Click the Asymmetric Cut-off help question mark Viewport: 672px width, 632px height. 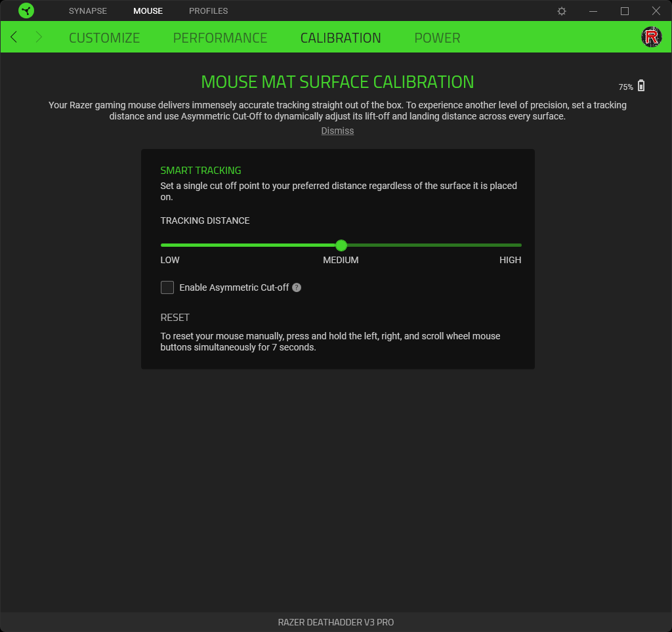click(297, 287)
